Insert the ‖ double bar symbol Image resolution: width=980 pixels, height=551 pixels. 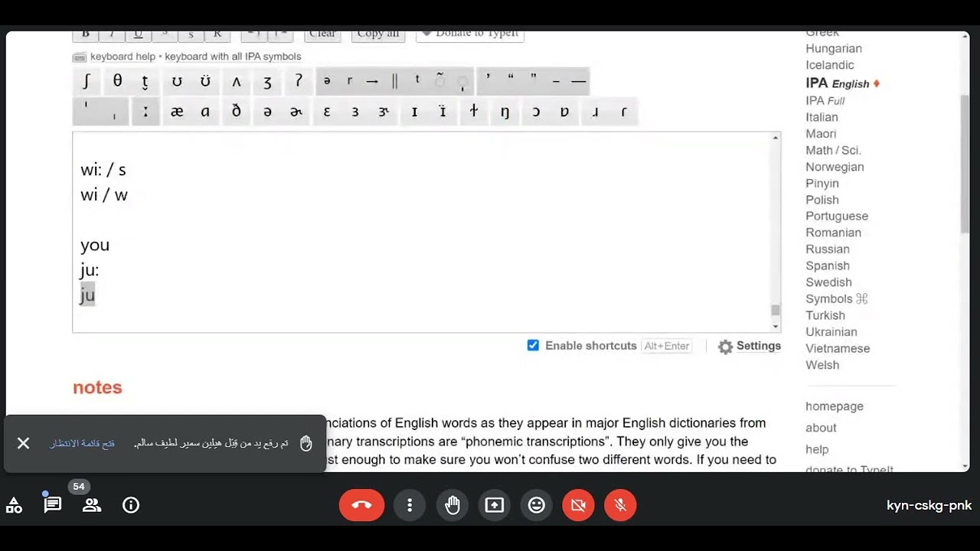tap(395, 81)
